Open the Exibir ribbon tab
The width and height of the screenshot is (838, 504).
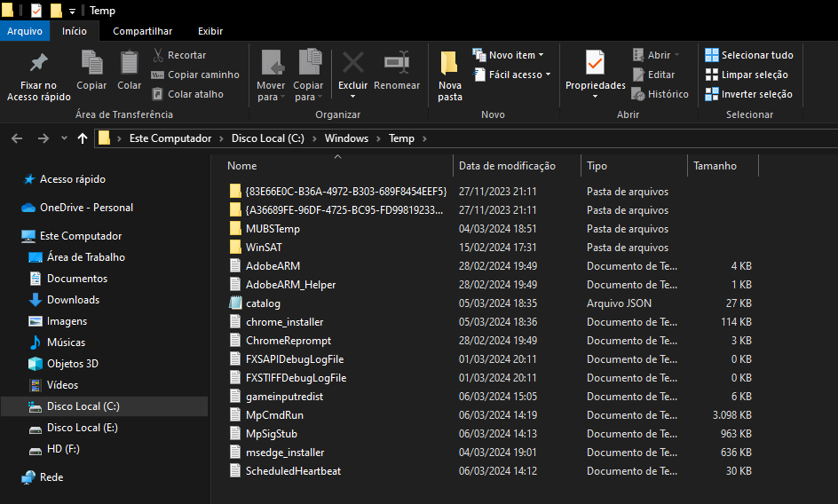pos(210,31)
